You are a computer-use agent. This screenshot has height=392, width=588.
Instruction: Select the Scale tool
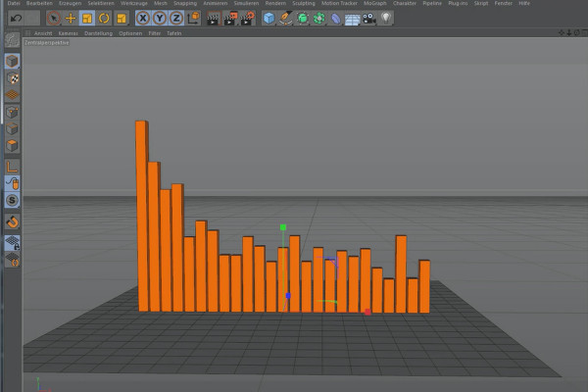point(87,18)
